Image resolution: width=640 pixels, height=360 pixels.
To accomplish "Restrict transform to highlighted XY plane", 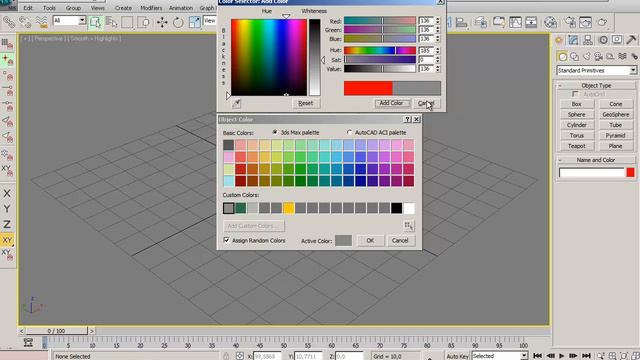I will pyautogui.click(x=7, y=240).
